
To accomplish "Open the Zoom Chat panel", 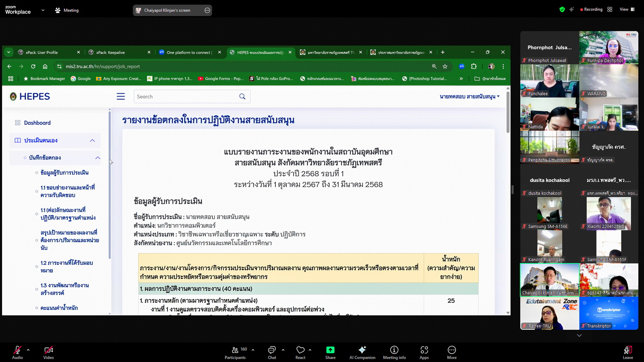I will pyautogui.click(x=272, y=351).
